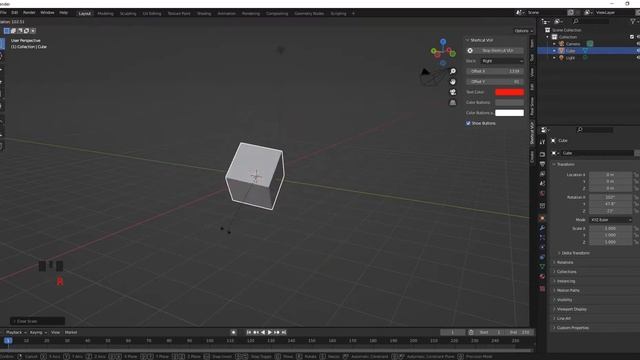
Task: Open the Scene properties tab
Action: [x=542, y=184]
